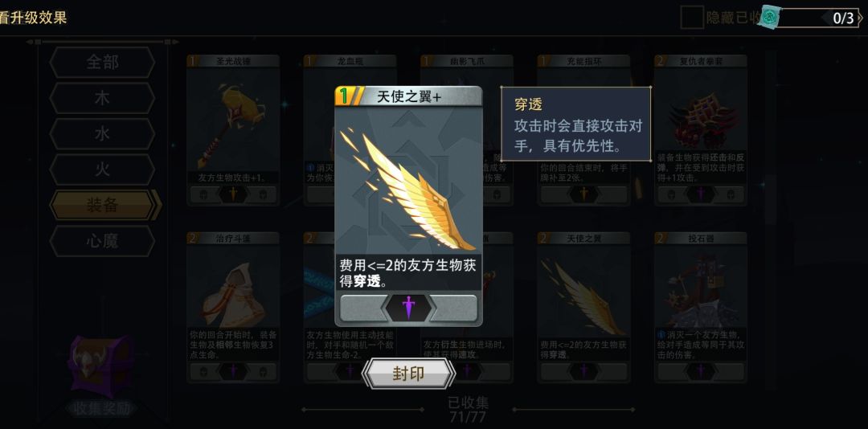
Task: Click the 封印 button
Action: point(408,374)
